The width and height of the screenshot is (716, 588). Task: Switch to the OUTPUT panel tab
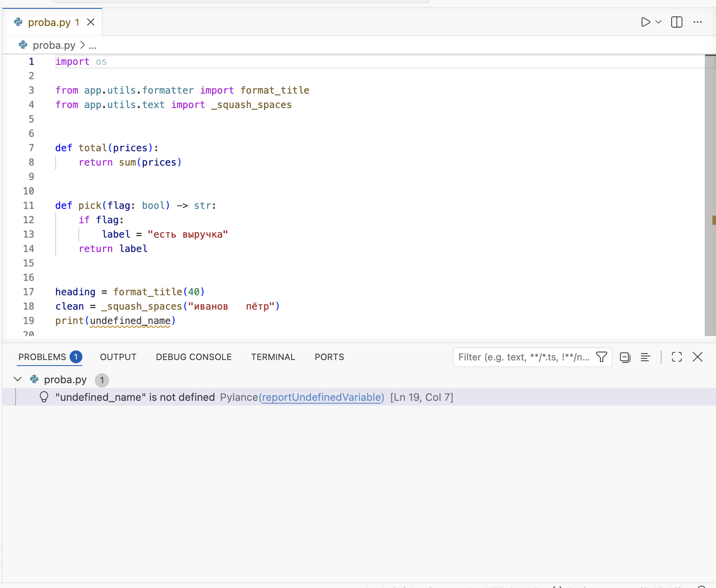[118, 357]
